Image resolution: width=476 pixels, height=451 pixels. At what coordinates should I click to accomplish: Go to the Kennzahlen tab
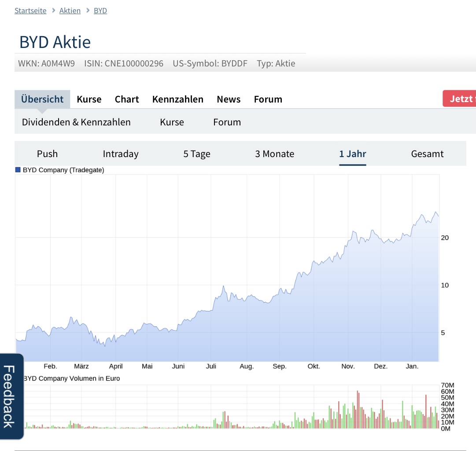pos(178,99)
